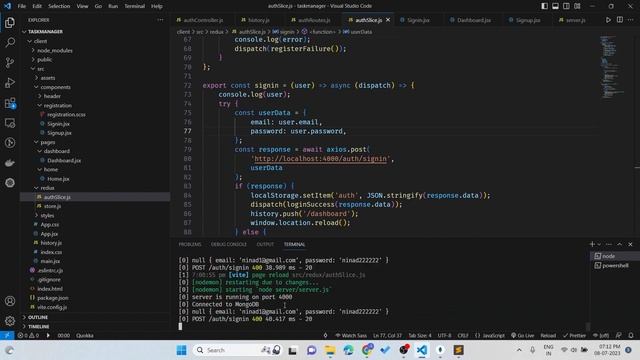Open the File menu
Image resolution: width=640 pixels, height=360 pixels.
point(22,6)
